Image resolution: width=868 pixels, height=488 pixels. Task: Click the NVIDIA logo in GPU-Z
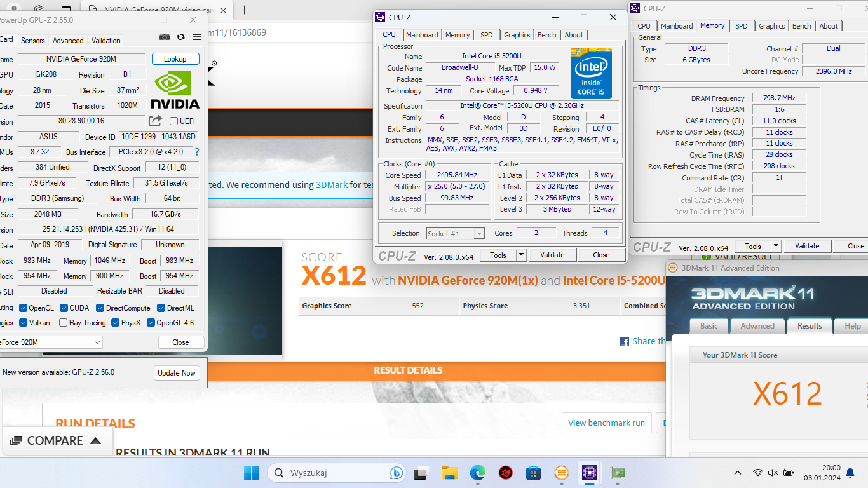175,90
